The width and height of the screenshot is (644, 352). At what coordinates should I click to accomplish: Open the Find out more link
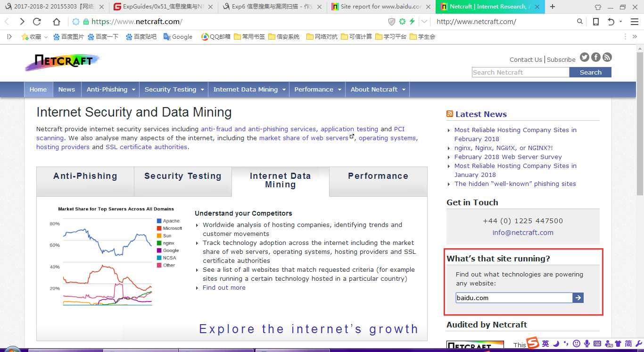[224, 287]
